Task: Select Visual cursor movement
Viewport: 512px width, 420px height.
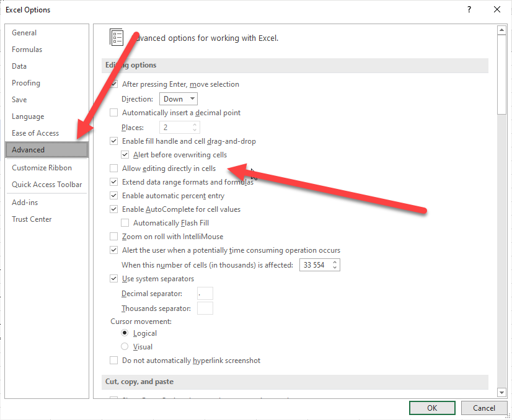Action: pyautogui.click(x=125, y=346)
